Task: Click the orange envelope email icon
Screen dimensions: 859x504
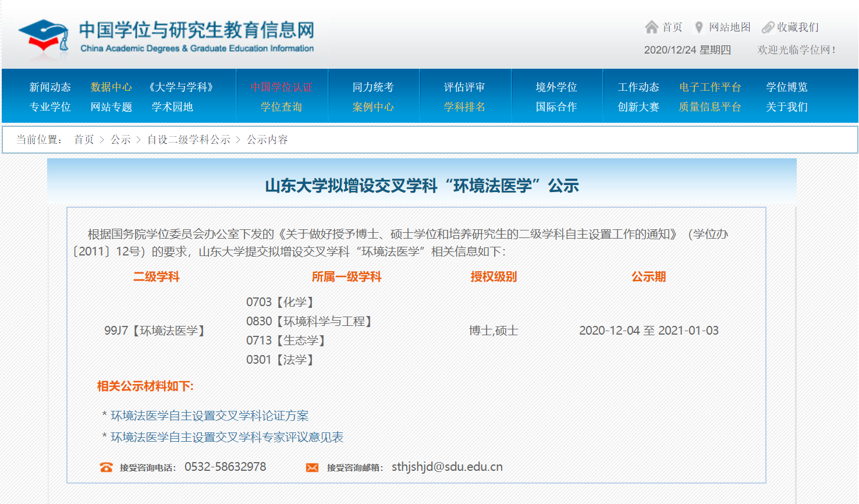Action: pos(313,467)
